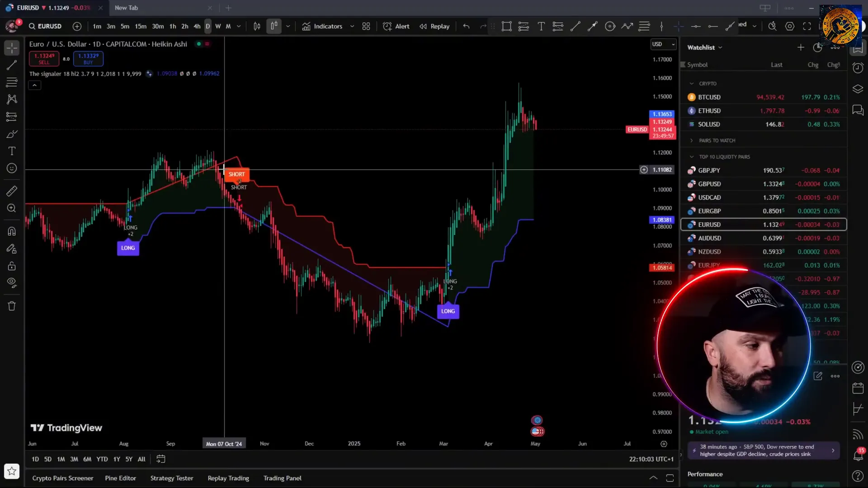Select BTCUSD in the watchlist
This screenshot has height=488, width=868.
click(764, 97)
